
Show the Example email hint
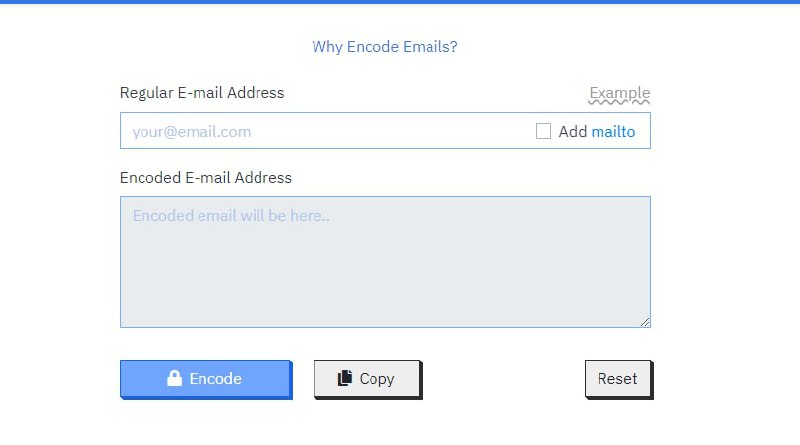619,93
